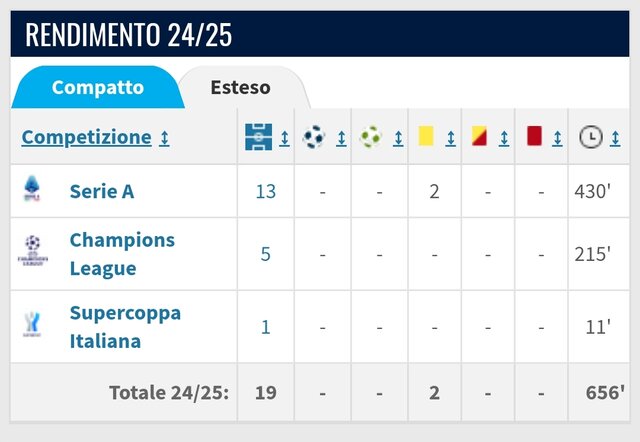Sort minutes played column arrow
The width and height of the screenshot is (640, 442).
coord(615,139)
